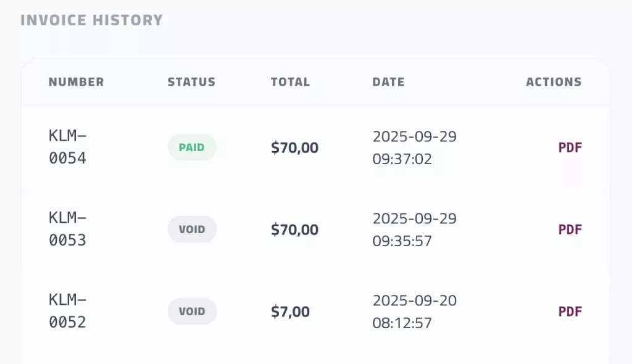The width and height of the screenshot is (632, 364).
Task: Sort by the NUMBER column header
Action: coord(76,81)
